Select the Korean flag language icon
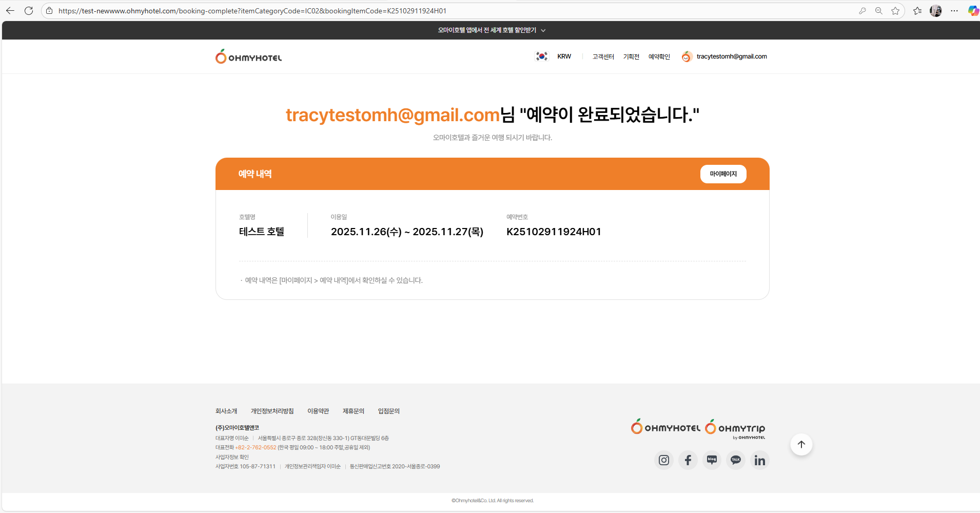This screenshot has height=513, width=980. (542, 56)
